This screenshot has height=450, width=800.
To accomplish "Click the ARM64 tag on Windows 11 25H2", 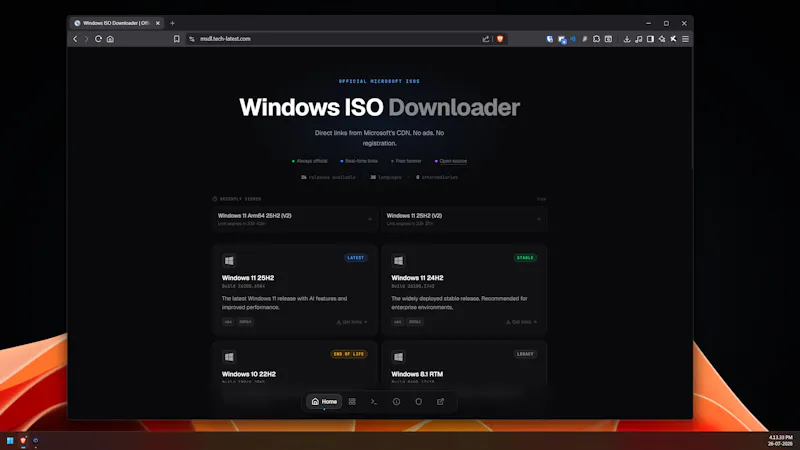I will click(x=245, y=322).
